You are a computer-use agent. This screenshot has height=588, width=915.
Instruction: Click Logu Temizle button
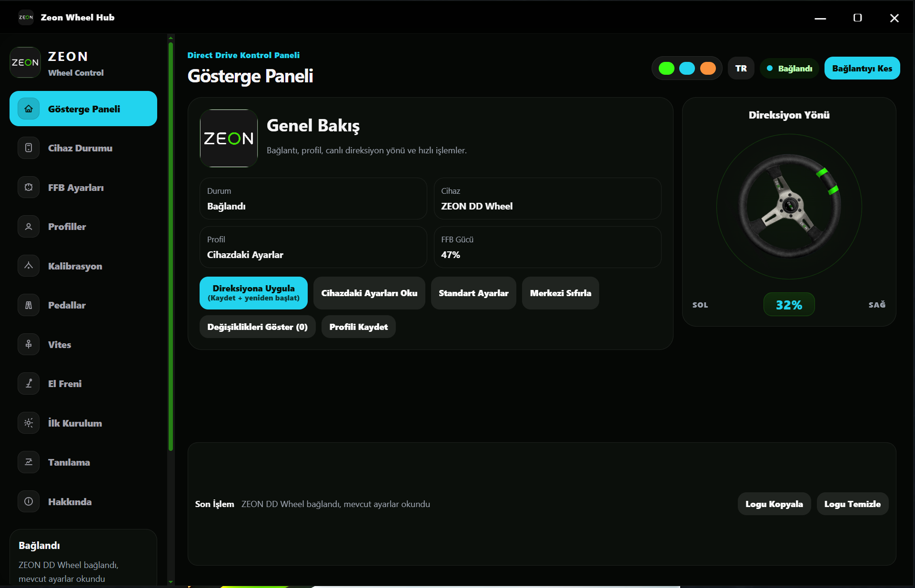pyautogui.click(x=853, y=504)
